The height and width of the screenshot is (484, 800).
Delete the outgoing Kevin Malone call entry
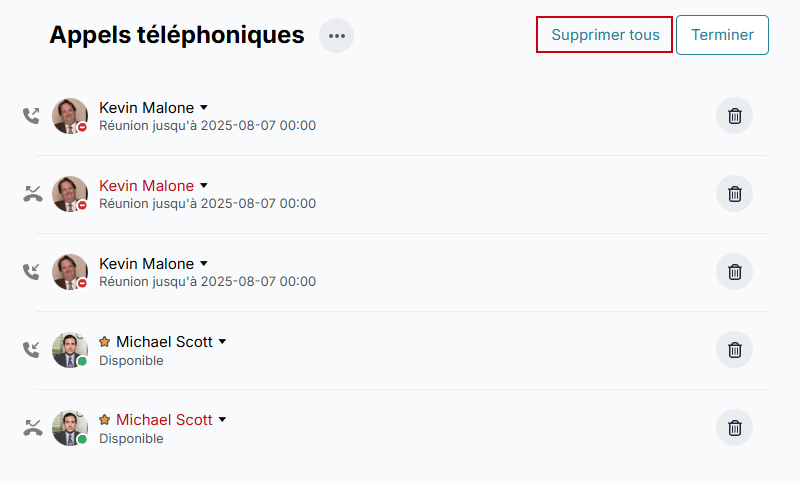734,116
